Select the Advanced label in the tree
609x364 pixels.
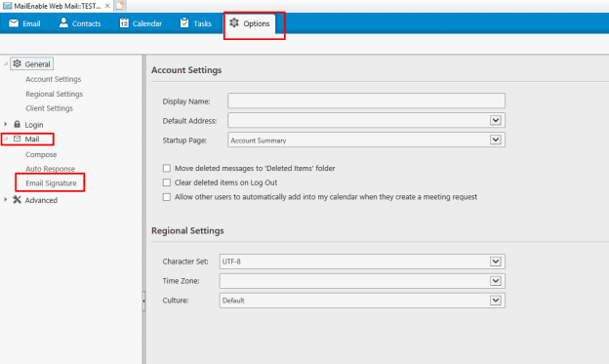(41, 200)
